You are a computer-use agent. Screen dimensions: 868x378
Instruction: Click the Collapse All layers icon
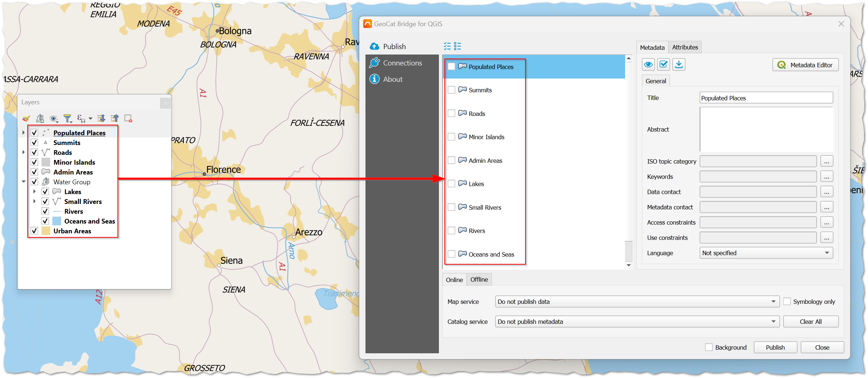[115, 118]
